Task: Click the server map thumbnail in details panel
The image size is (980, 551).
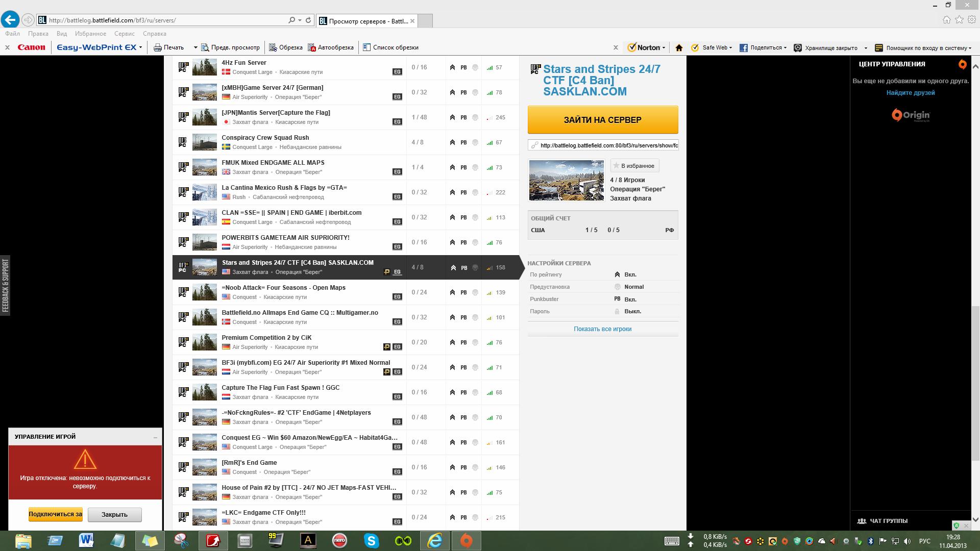Action: tap(566, 180)
